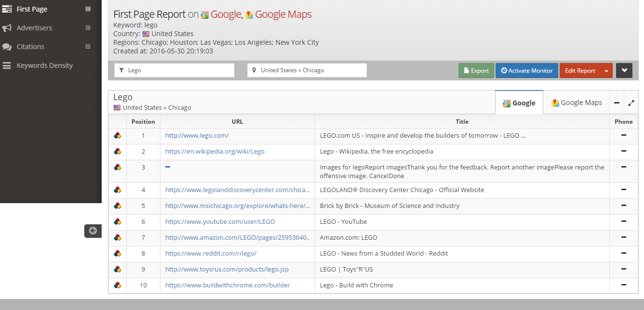
Task: Click the Title column header
Action: click(462, 122)
